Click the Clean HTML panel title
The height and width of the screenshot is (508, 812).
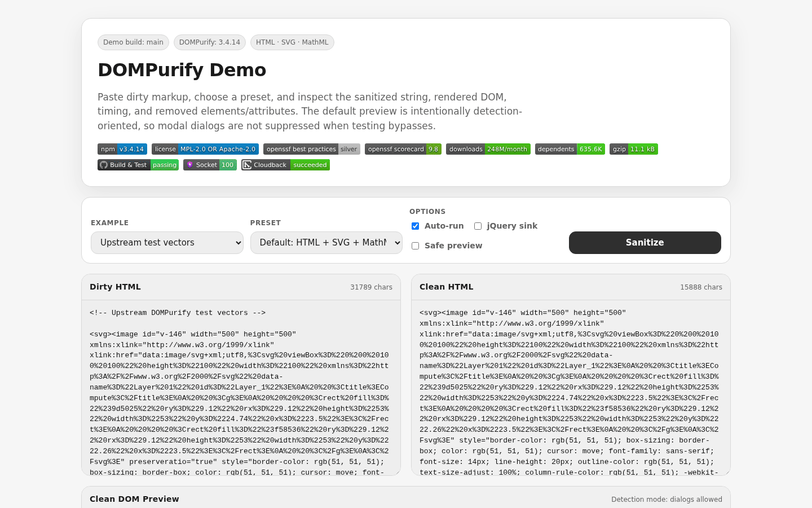pyautogui.click(x=446, y=287)
